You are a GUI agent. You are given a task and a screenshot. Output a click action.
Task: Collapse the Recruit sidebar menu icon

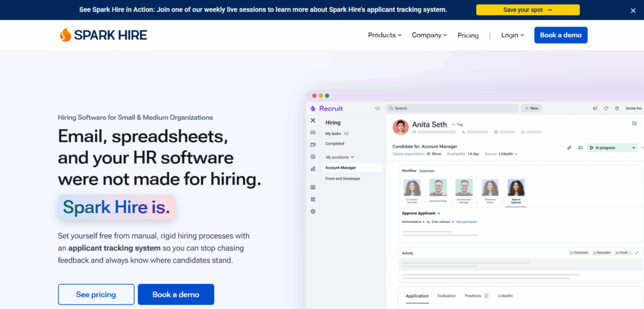pyautogui.click(x=377, y=108)
